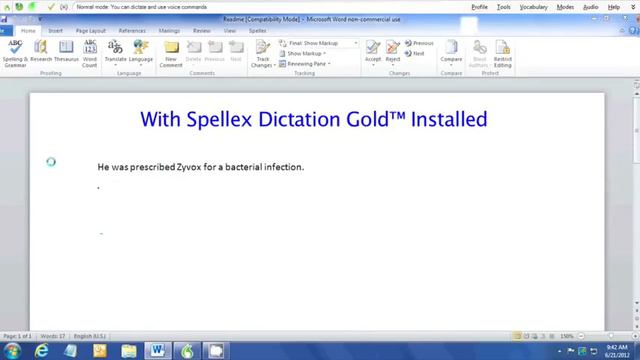Open the Windows Start menu
The image size is (640, 360).
click(x=12, y=351)
